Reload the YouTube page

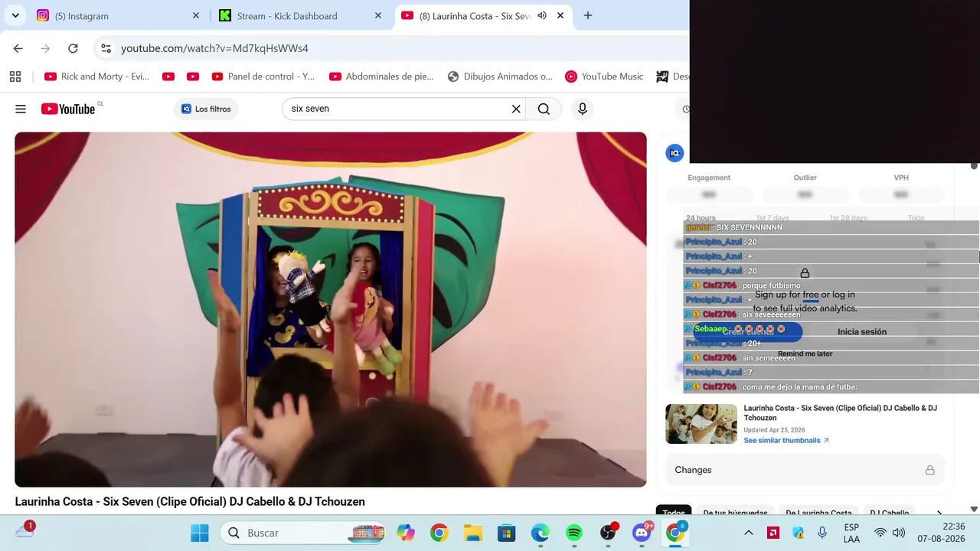[x=73, y=48]
